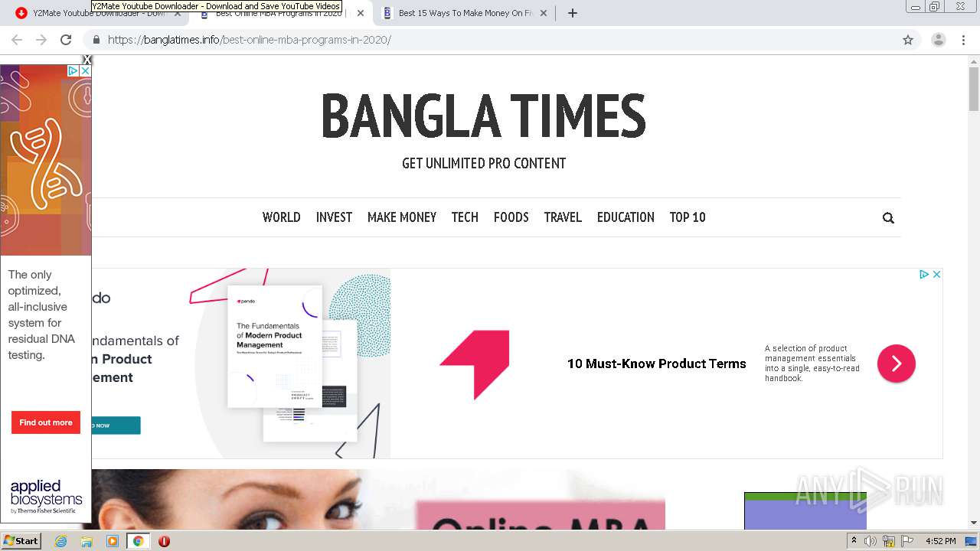
Task: Reload the current page
Action: (x=66, y=40)
